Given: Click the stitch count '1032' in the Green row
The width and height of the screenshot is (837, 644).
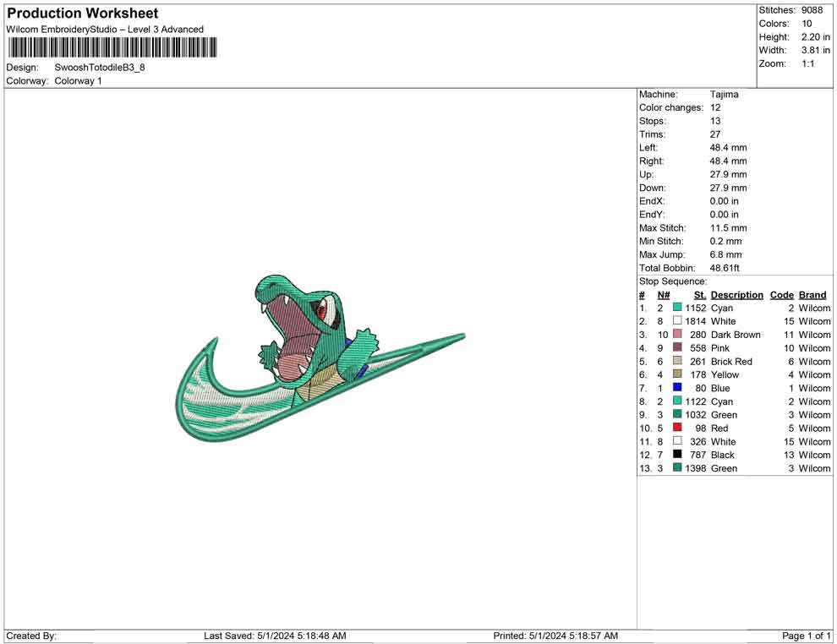Looking at the screenshot, I should (696, 415).
